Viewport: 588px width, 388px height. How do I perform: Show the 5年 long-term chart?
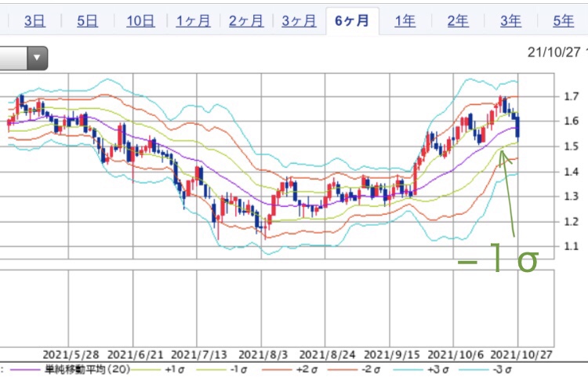pos(563,21)
